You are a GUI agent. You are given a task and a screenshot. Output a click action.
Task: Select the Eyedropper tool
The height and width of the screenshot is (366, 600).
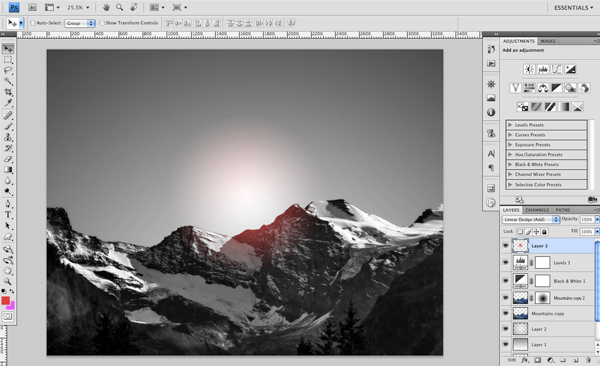(x=8, y=103)
